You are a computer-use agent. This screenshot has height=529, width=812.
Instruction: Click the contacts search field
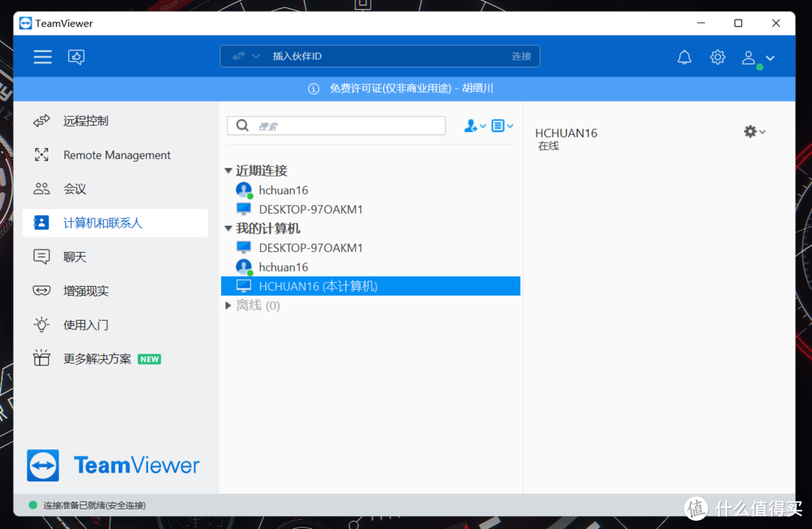tap(337, 126)
